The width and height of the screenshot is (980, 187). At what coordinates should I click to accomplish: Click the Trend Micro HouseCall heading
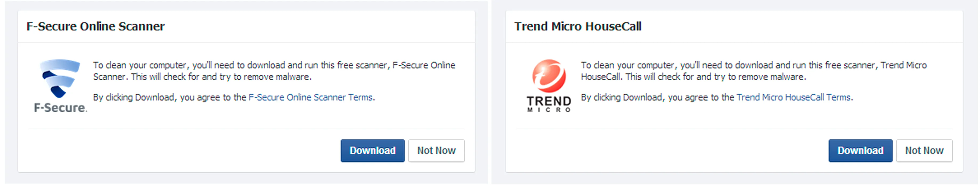click(577, 26)
